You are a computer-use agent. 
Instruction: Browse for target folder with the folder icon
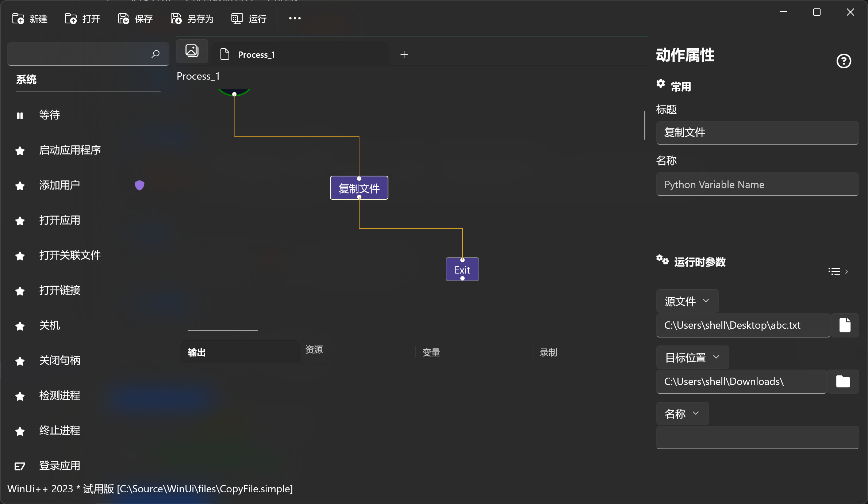[843, 381]
